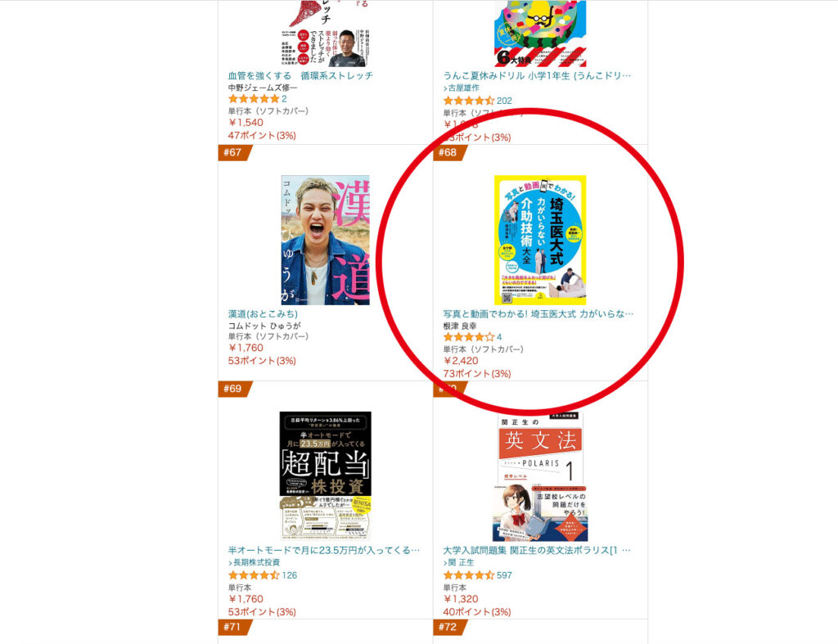
Task: Open title link 大学入試問題集 関正生の英文法ポラリス
Action: tap(537, 550)
